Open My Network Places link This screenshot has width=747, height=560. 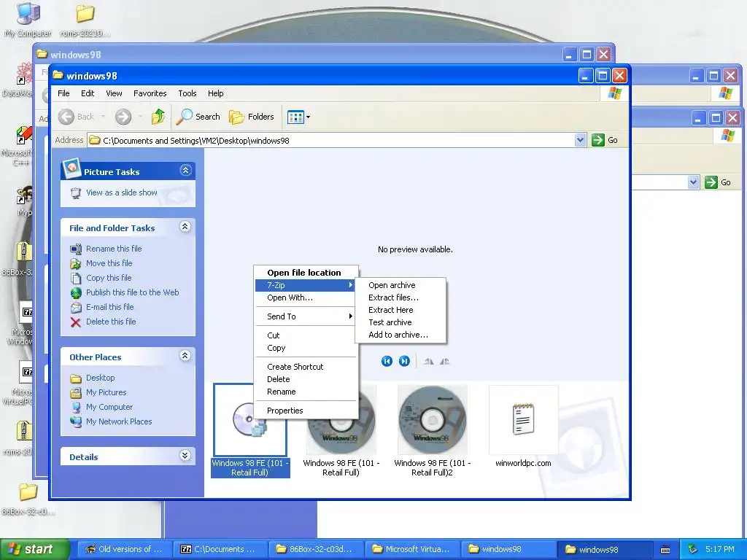tap(119, 422)
